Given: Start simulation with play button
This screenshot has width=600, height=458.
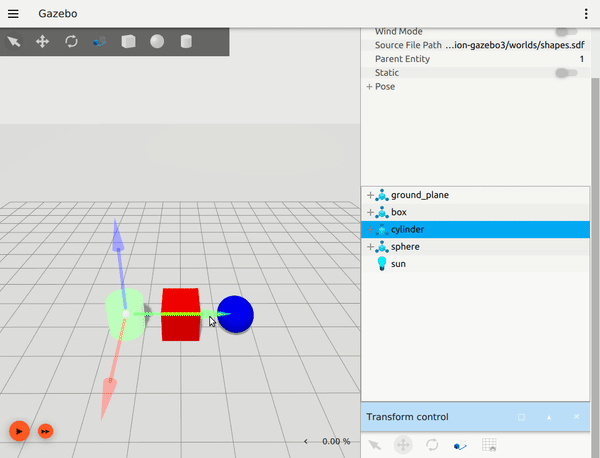Looking at the screenshot, I should click(19, 431).
